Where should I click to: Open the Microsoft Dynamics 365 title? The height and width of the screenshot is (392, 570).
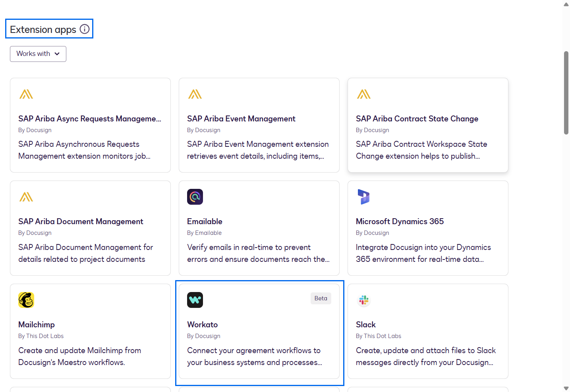(400, 221)
